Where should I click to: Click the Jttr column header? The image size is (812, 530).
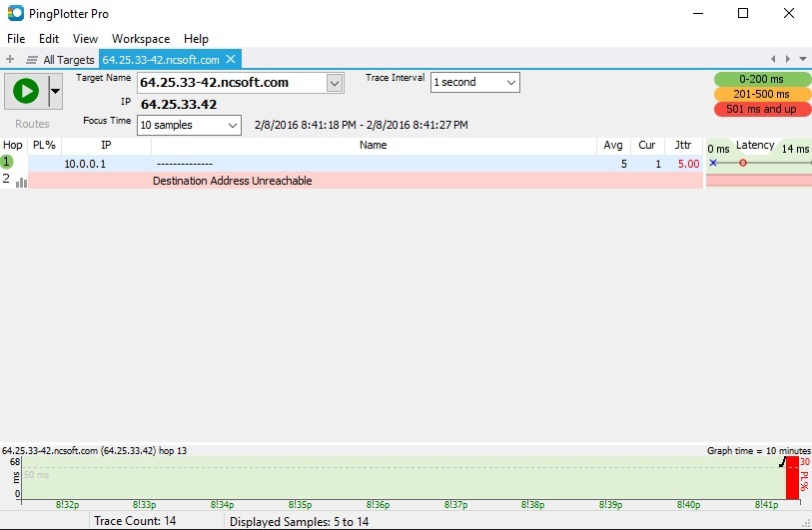(683, 146)
